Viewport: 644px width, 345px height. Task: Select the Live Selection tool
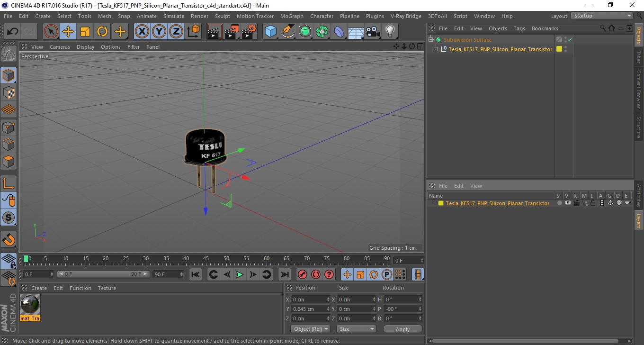[51, 32]
